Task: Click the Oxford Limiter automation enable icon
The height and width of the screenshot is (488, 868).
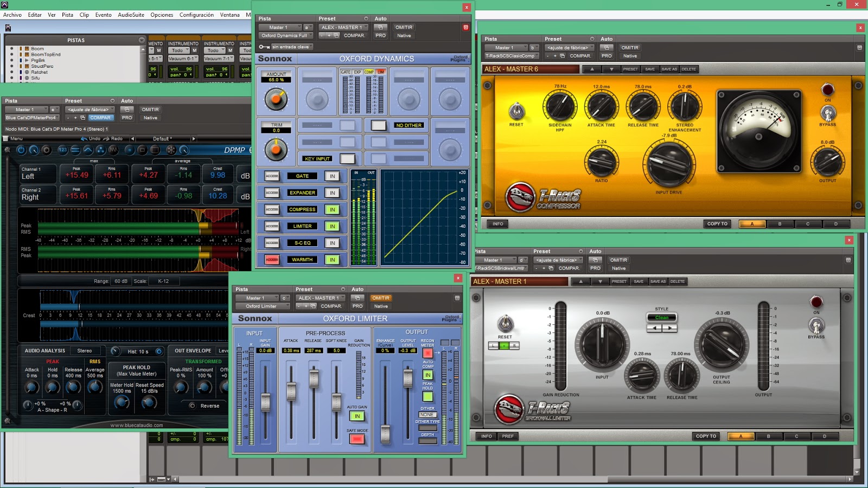Action: coord(357,298)
